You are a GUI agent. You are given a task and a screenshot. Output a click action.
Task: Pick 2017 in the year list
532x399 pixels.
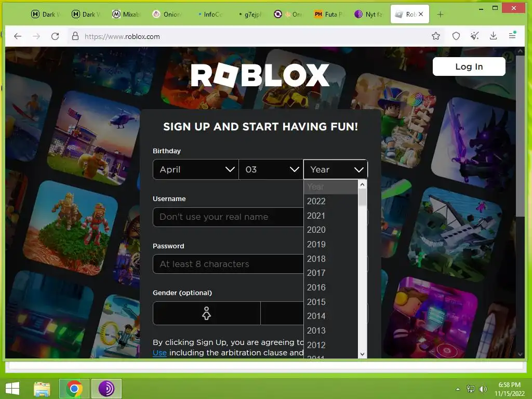[x=331, y=273]
